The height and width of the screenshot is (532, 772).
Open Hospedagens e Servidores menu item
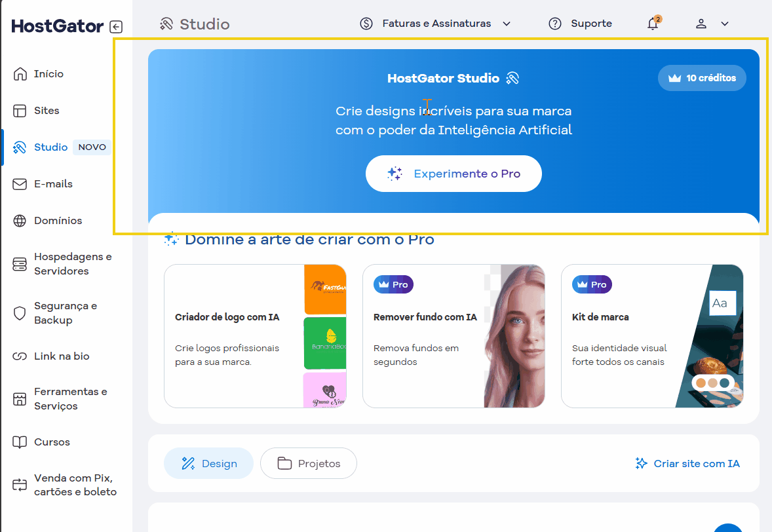coord(72,264)
